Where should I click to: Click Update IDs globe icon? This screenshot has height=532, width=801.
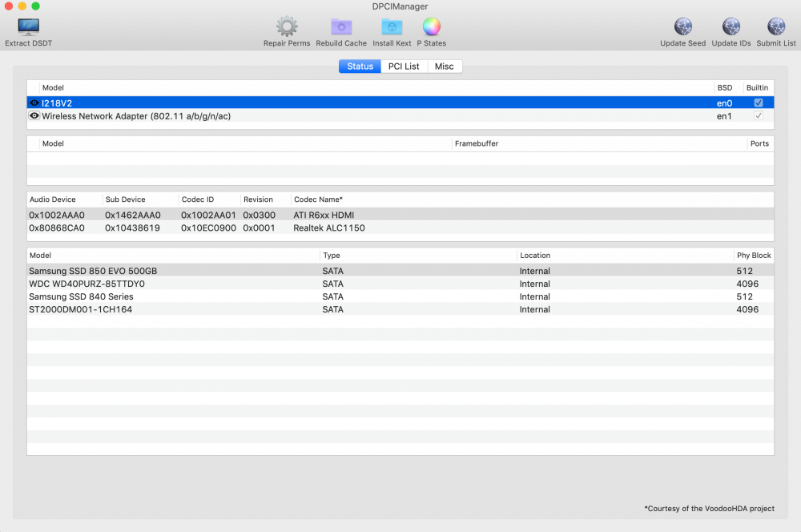coord(731,26)
